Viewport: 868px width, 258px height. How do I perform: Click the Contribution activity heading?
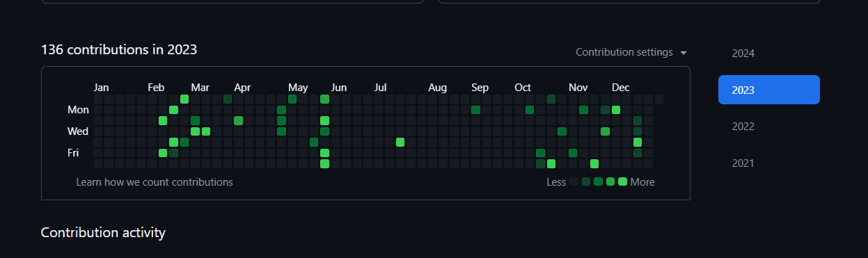pyautogui.click(x=103, y=232)
